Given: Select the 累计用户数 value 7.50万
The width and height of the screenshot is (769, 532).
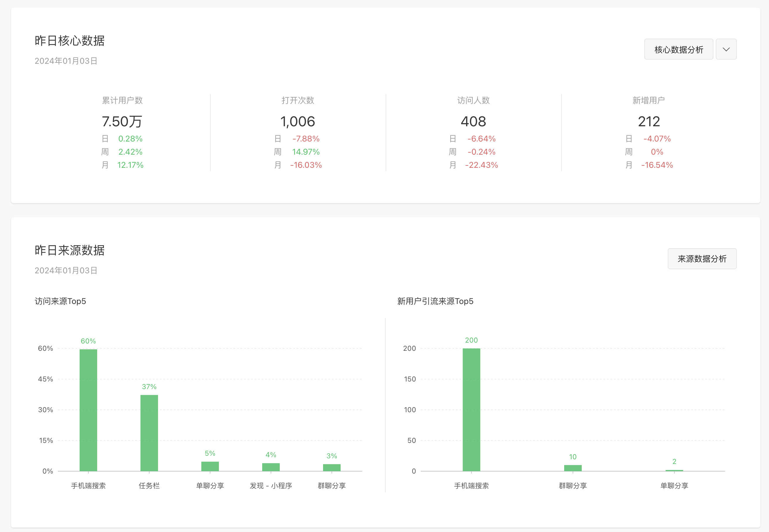Looking at the screenshot, I should click(122, 121).
